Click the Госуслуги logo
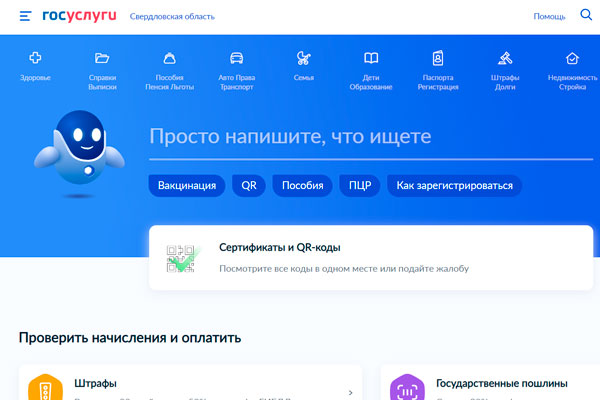600x400 pixels. pos(79,16)
